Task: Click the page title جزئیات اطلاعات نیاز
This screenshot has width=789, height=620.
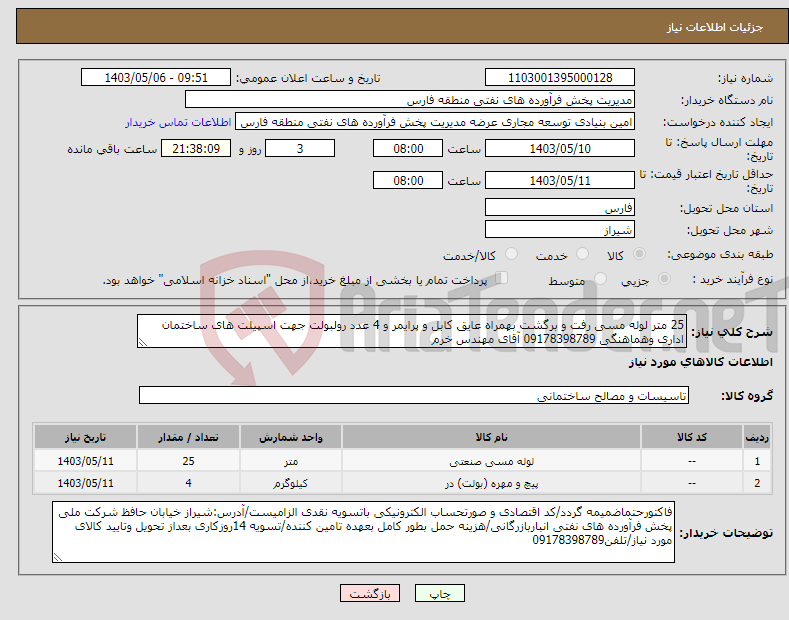Action: pyautogui.click(x=715, y=27)
